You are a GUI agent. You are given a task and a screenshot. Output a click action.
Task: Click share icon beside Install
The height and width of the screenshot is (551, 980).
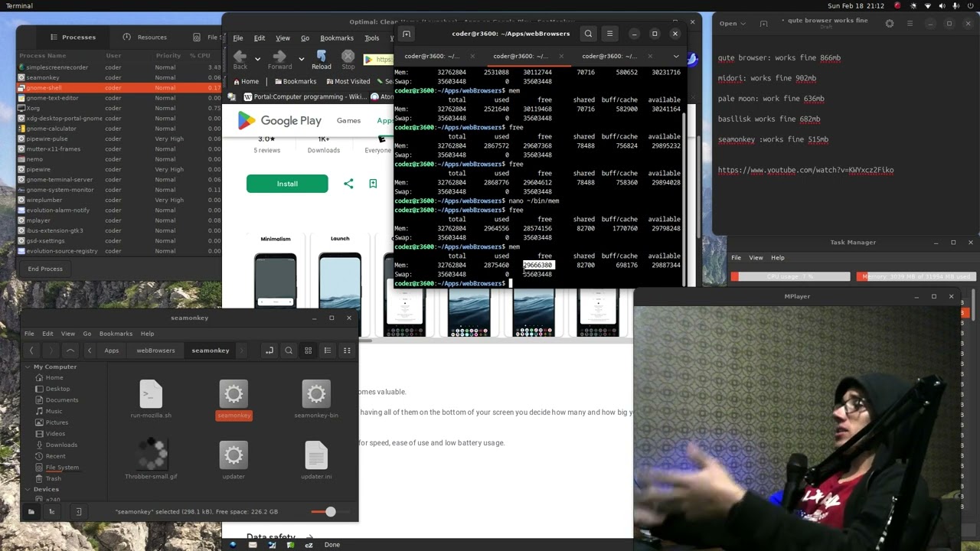pos(348,184)
